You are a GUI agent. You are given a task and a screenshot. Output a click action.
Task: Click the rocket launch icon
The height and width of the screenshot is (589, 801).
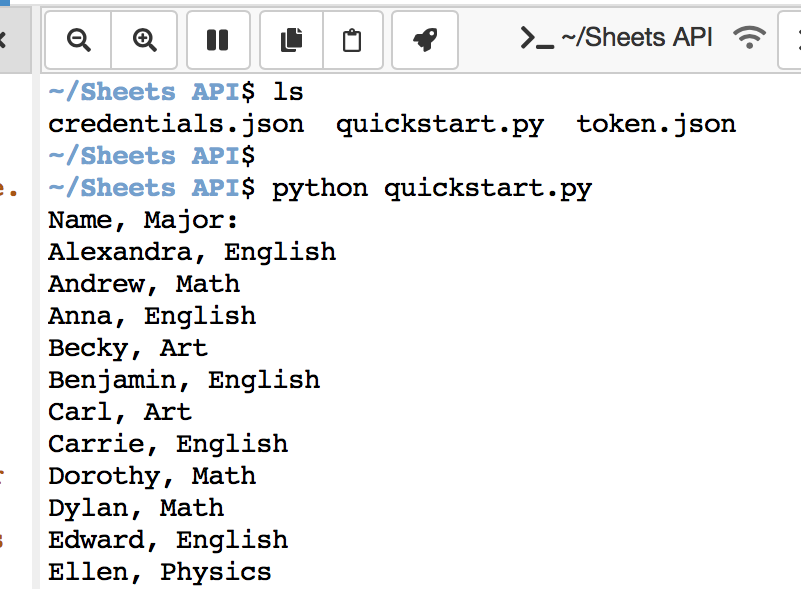[x=425, y=40]
